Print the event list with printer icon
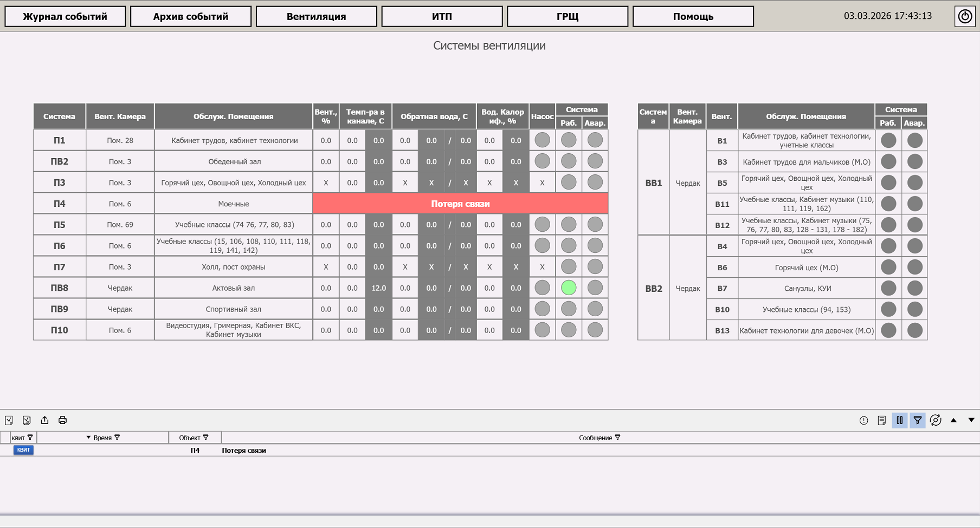Viewport: 980px width, 528px height. pos(63,420)
